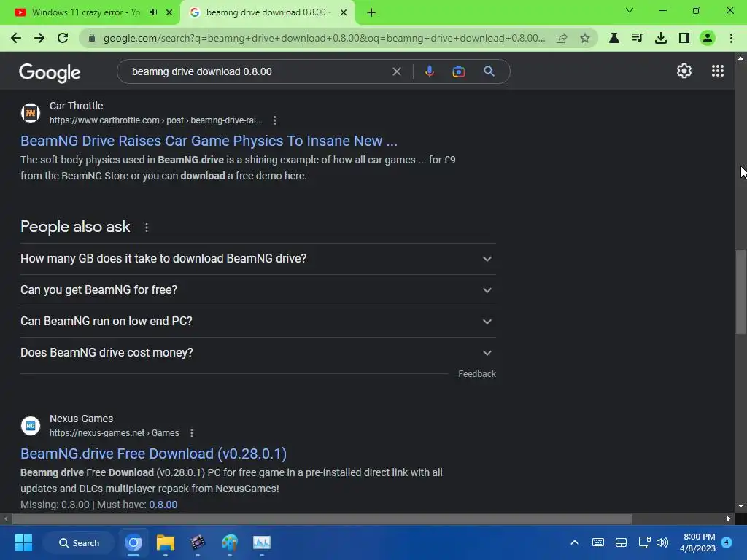This screenshot has width=747, height=560.
Task: Click the Chrome taskbar icon
Action: coord(133,542)
